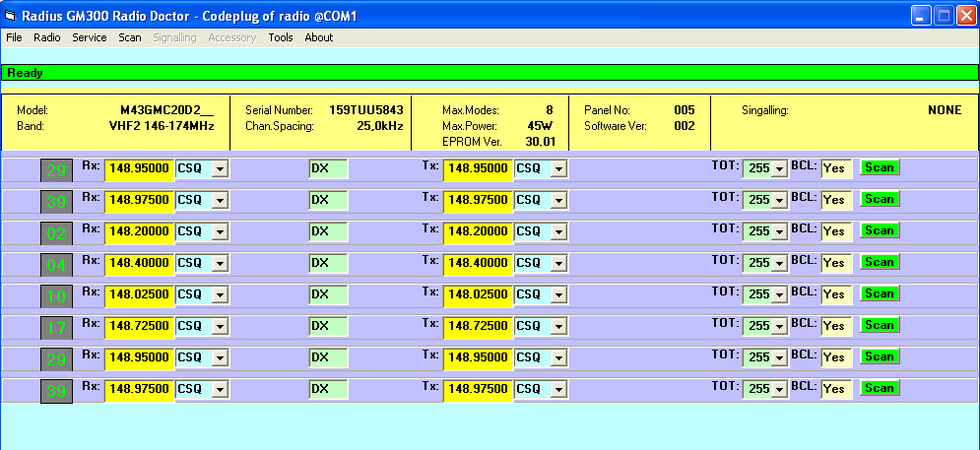Click Software Ver value 002
The width and height of the screenshot is (980, 450).
pos(685,126)
